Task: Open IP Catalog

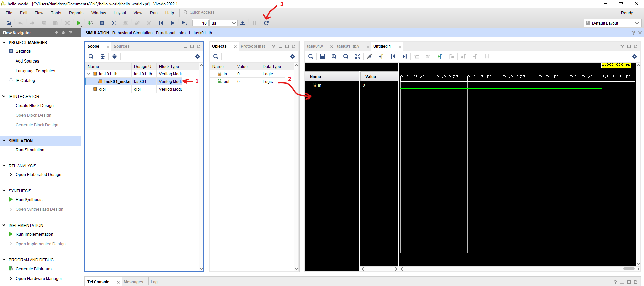Action: pyautogui.click(x=25, y=81)
